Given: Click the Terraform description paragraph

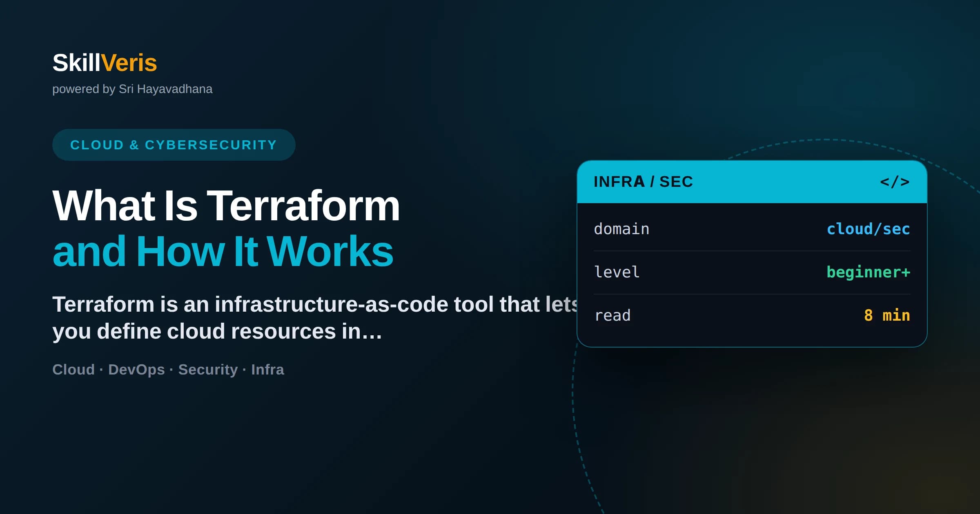Looking at the screenshot, I should click(314, 318).
